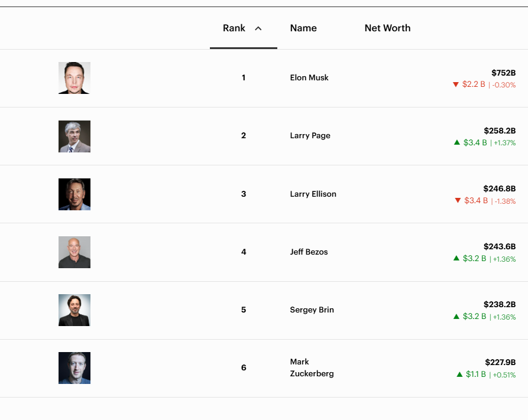This screenshot has height=420, width=528.
Task: Open the rank 3 profile photo
Action: tap(74, 194)
